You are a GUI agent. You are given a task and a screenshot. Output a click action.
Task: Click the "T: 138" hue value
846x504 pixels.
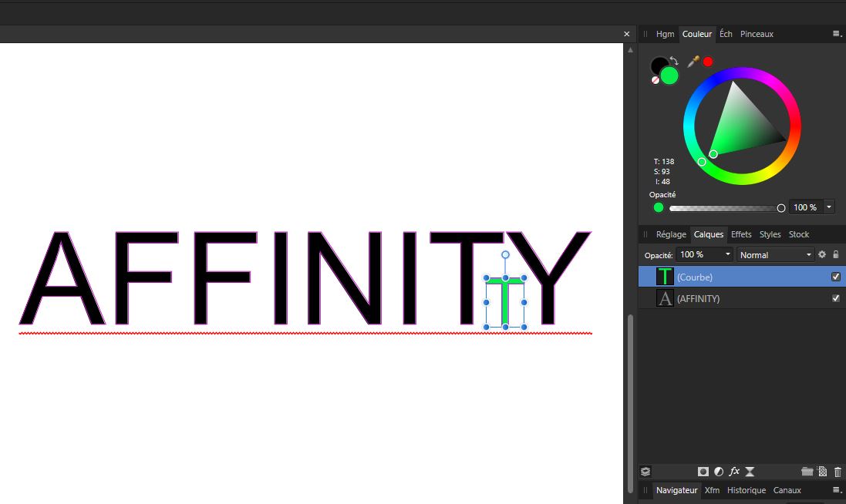click(x=664, y=161)
